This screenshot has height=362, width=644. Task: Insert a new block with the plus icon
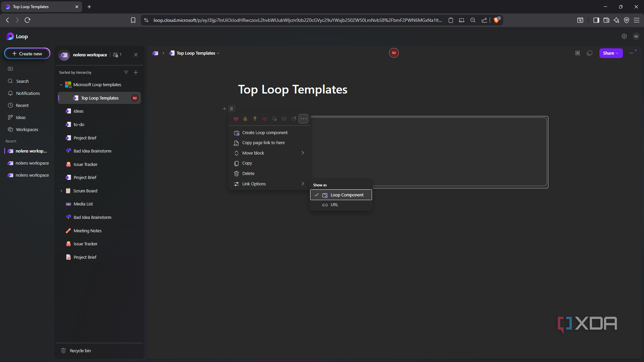(x=224, y=109)
